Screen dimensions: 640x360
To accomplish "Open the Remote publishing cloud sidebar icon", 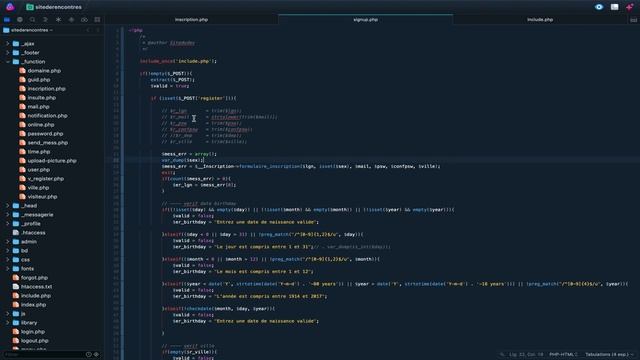I will click(84, 19).
